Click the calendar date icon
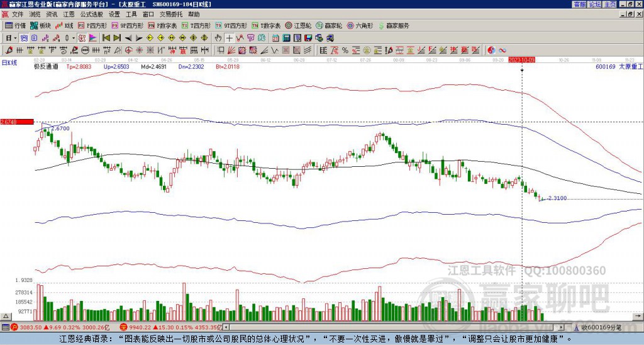This screenshot has height=345, width=644. coord(275,38)
